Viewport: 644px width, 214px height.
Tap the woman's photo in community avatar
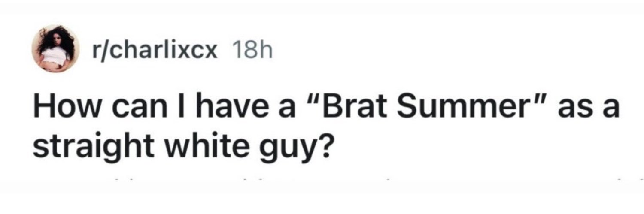click(57, 48)
